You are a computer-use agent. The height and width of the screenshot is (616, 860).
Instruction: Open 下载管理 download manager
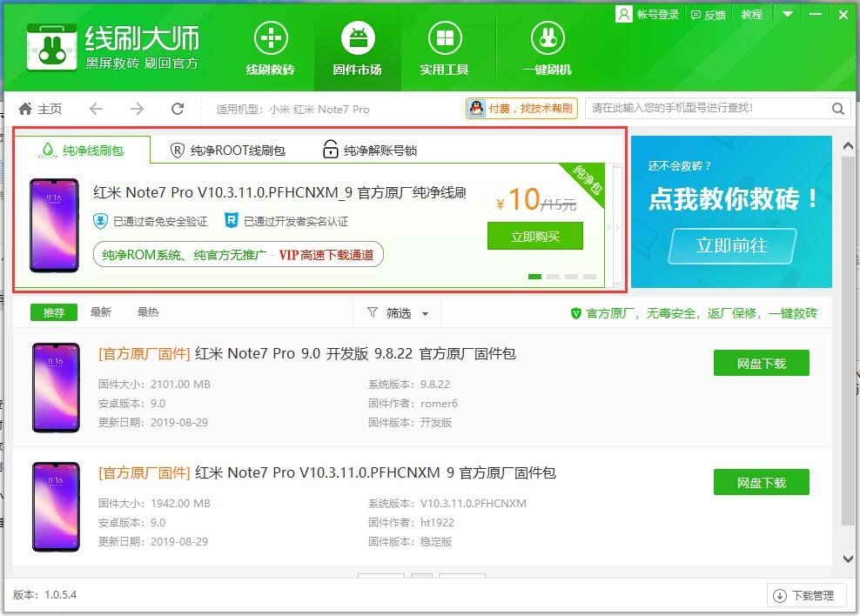(806, 596)
